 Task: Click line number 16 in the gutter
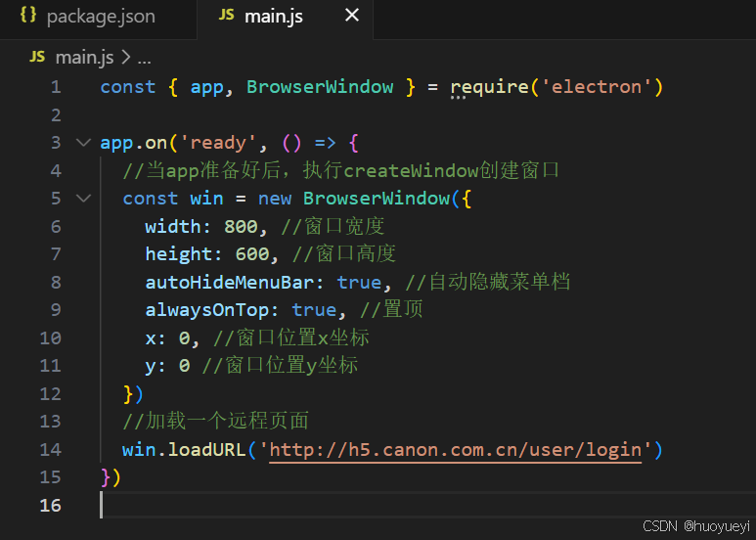50,506
